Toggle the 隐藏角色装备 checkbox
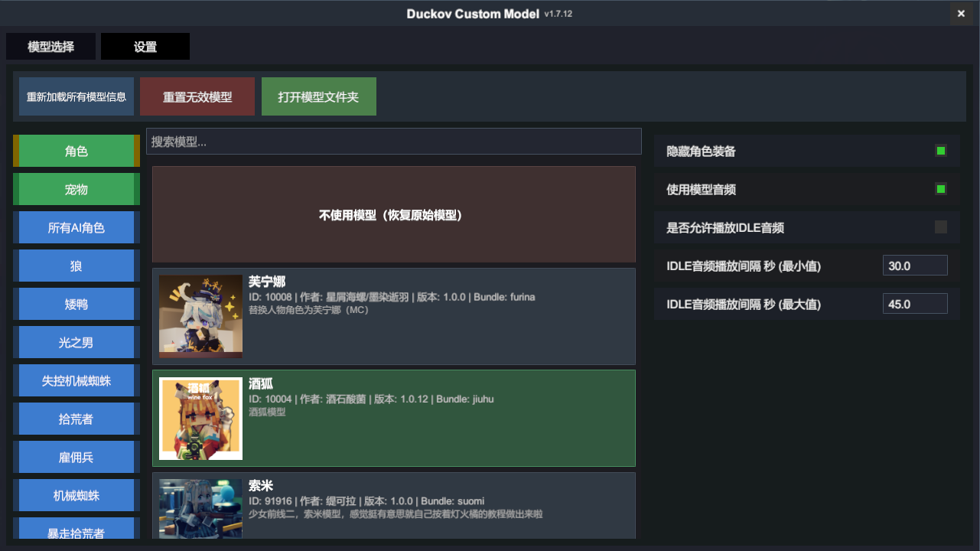Viewport: 980px width, 551px height. (940, 151)
